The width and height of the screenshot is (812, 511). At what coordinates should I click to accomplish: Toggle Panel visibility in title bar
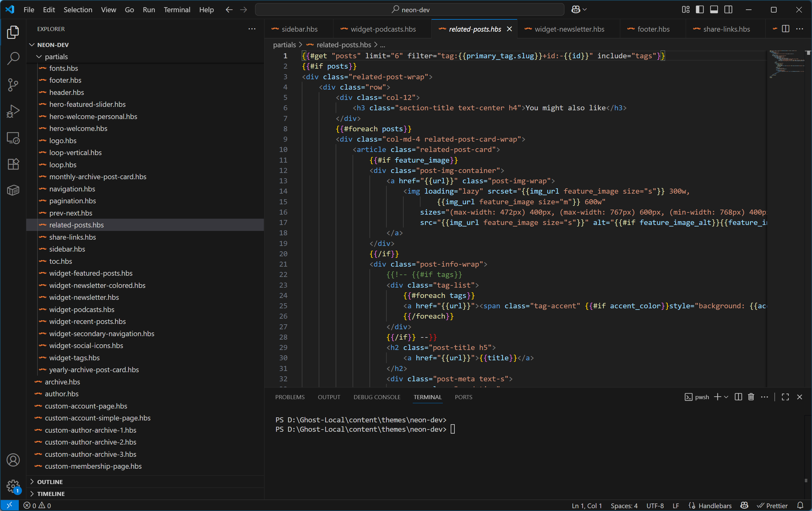point(714,9)
